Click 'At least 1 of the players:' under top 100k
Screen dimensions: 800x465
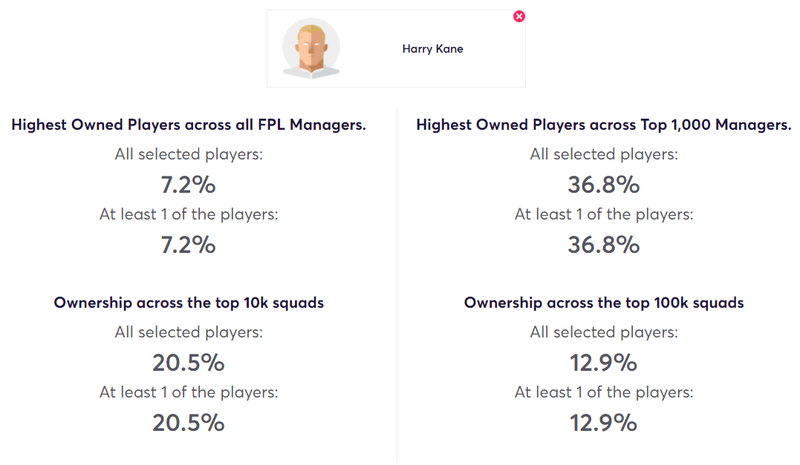(x=604, y=393)
